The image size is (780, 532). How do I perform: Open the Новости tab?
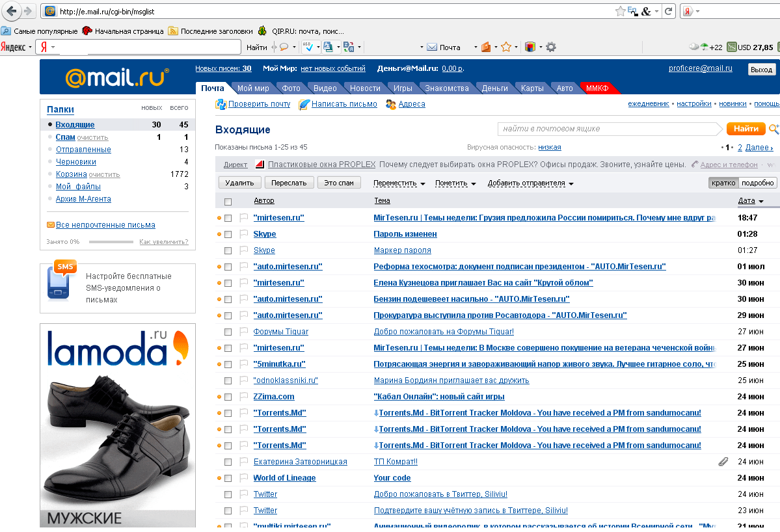pos(365,88)
